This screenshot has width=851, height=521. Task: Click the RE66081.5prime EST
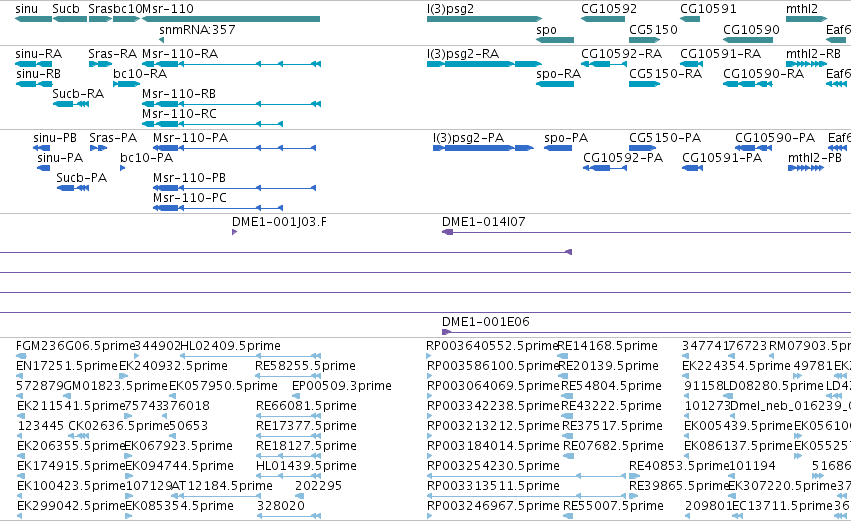288,416
